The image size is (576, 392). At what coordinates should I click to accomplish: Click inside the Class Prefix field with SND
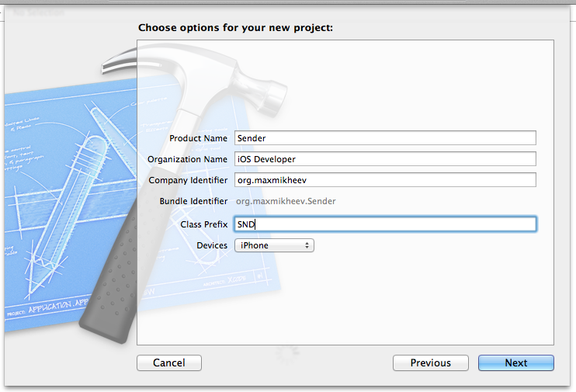pyautogui.click(x=385, y=224)
